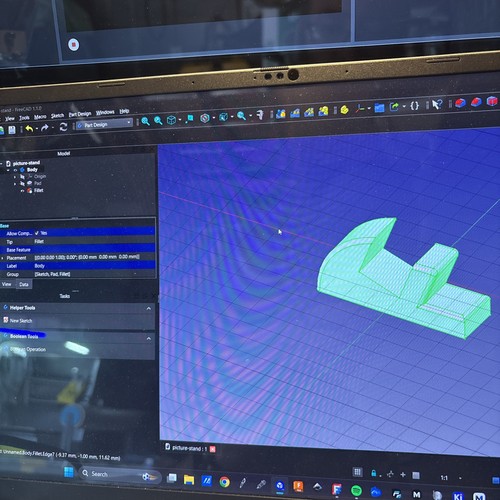The height and width of the screenshot is (500, 500).
Task: Expand the Pad tree item arrow
Action: point(15,184)
